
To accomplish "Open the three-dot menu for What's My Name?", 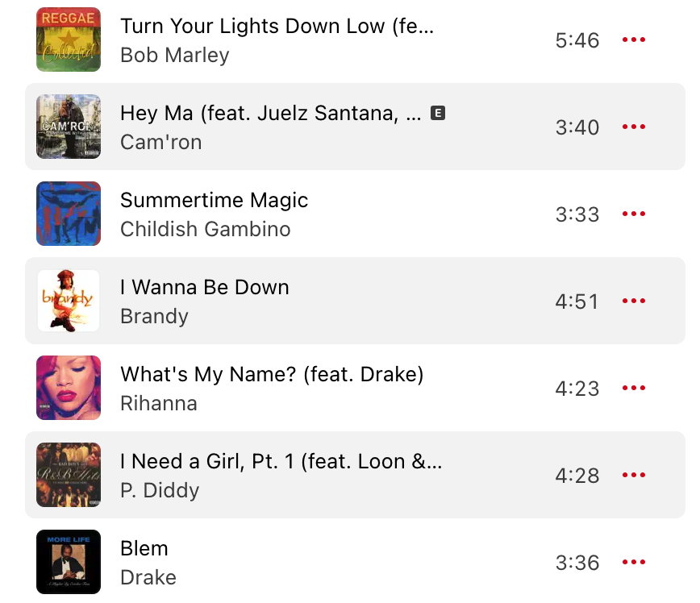I will [634, 388].
